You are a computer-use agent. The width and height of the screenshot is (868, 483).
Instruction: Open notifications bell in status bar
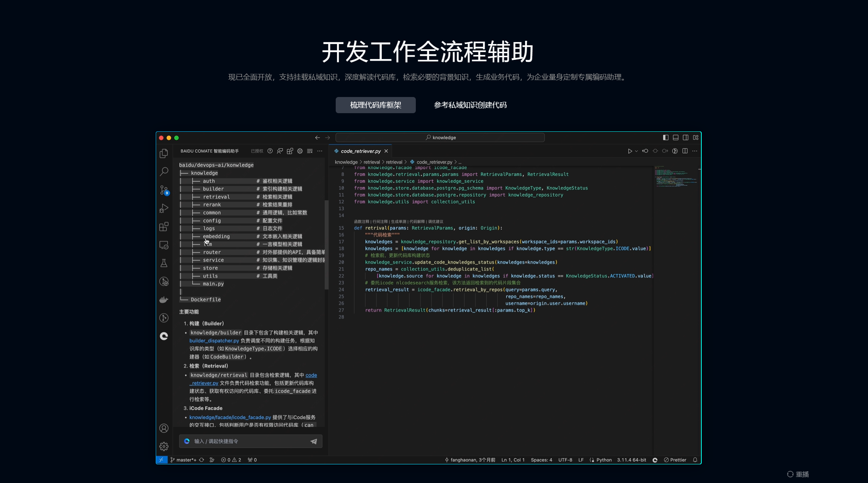[695, 460]
